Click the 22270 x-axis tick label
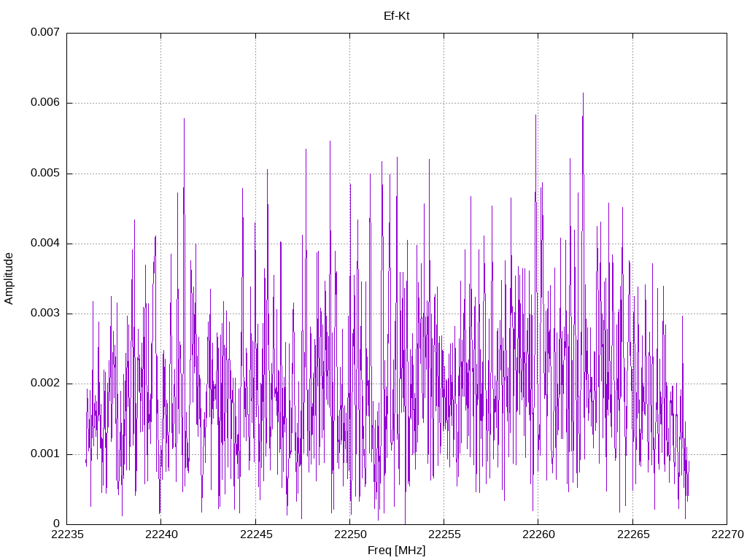Image resolution: width=747 pixels, height=560 pixels. pos(727,534)
